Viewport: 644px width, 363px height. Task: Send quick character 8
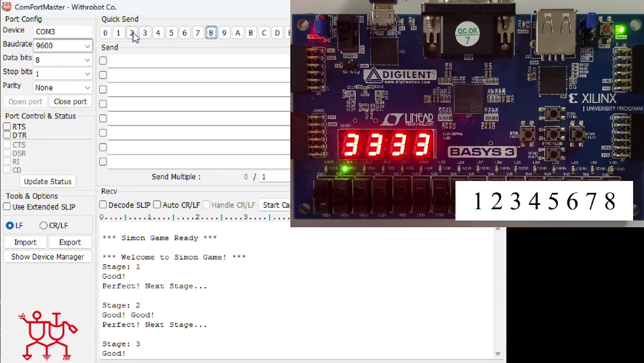pyautogui.click(x=211, y=33)
